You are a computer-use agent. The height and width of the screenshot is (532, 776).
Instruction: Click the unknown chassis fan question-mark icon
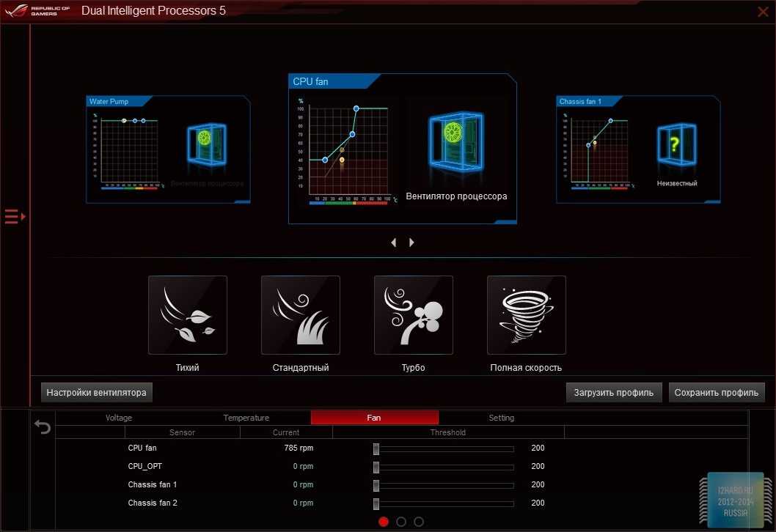pyautogui.click(x=676, y=145)
